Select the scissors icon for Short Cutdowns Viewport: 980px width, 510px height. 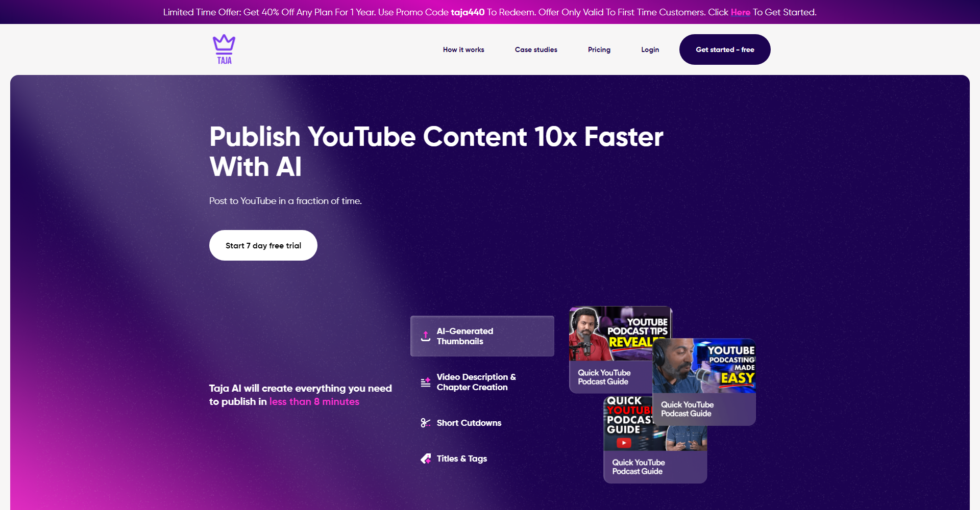point(425,423)
